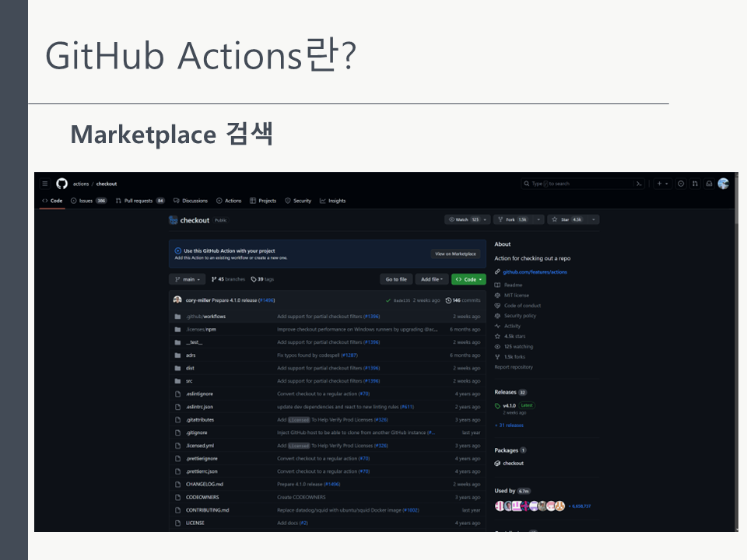This screenshot has width=747, height=560.
Task: Switch to the Insights tab
Action: point(332,201)
